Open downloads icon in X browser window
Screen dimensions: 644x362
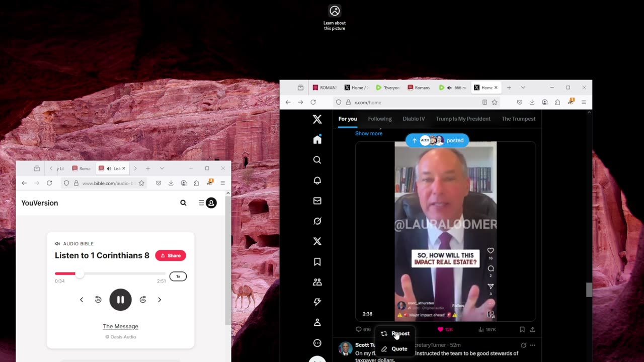[x=532, y=102]
